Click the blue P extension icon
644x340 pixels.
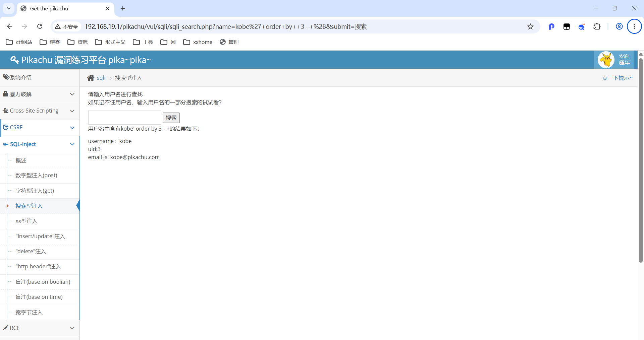pyautogui.click(x=551, y=26)
